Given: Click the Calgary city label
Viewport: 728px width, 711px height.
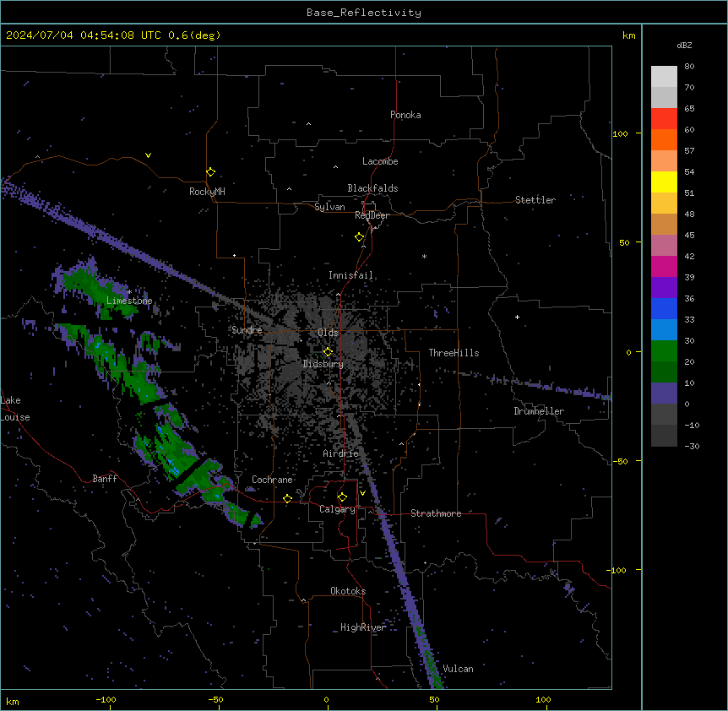Looking at the screenshot, I should (337, 509).
